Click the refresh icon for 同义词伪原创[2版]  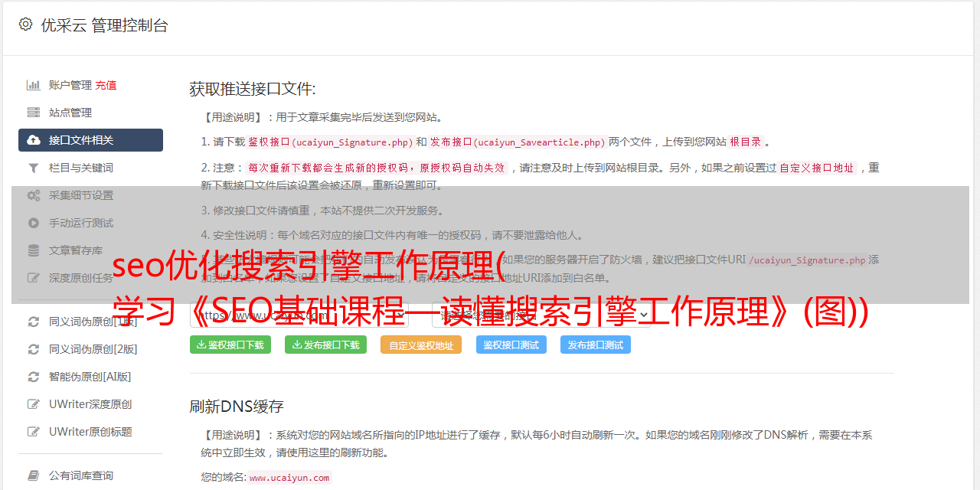click(x=34, y=349)
